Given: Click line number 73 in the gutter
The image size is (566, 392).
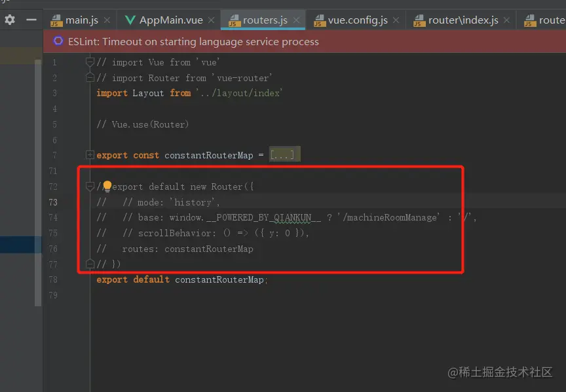Looking at the screenshot, I should [53, 202].
